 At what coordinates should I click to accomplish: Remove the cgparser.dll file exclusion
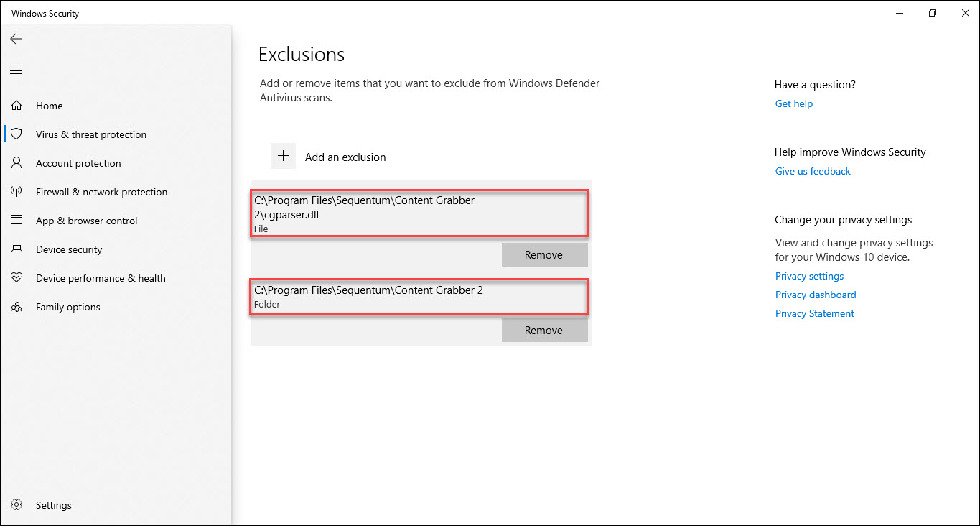(544, 254)
